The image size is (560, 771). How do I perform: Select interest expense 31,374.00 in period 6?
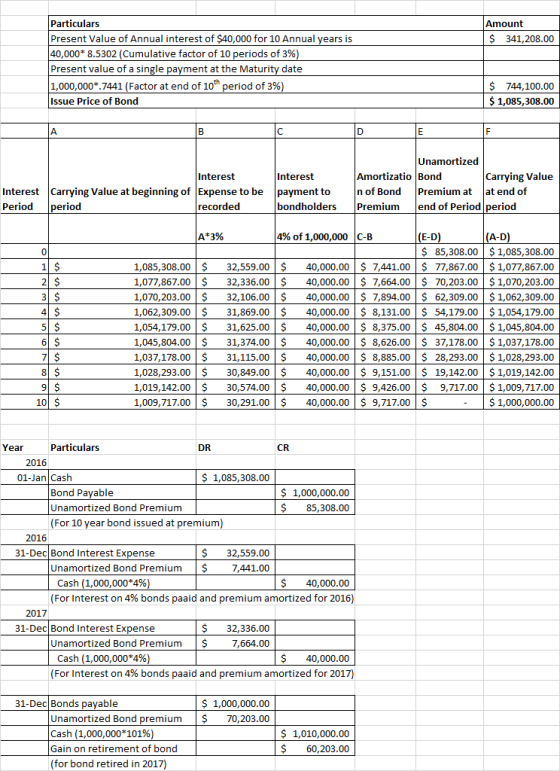(236, 342)
